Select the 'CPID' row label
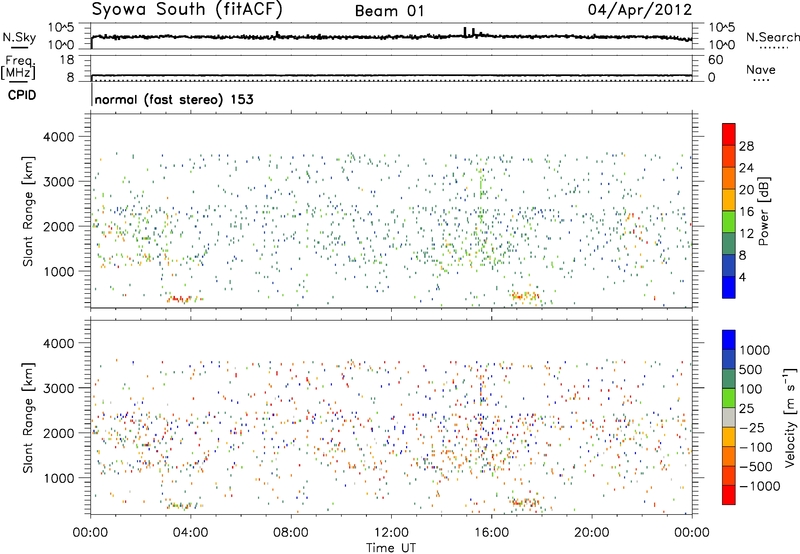The image size is (800, 554). click(x=22, y=95)
